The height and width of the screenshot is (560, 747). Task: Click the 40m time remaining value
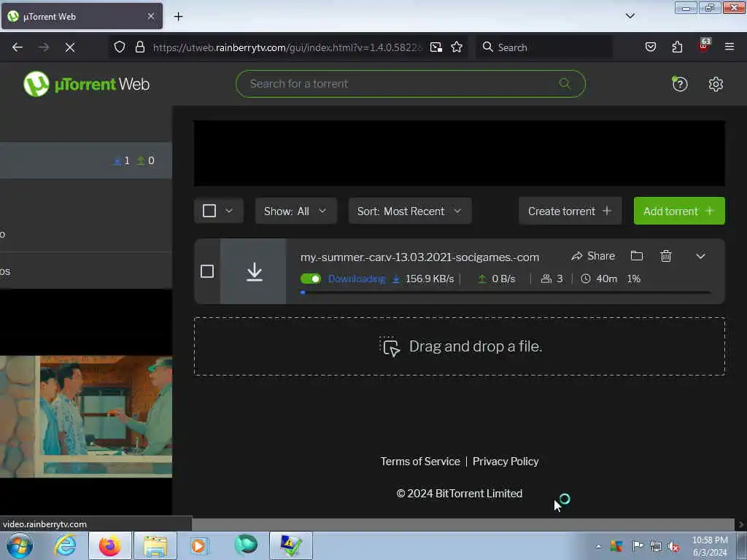click(606, 279)
